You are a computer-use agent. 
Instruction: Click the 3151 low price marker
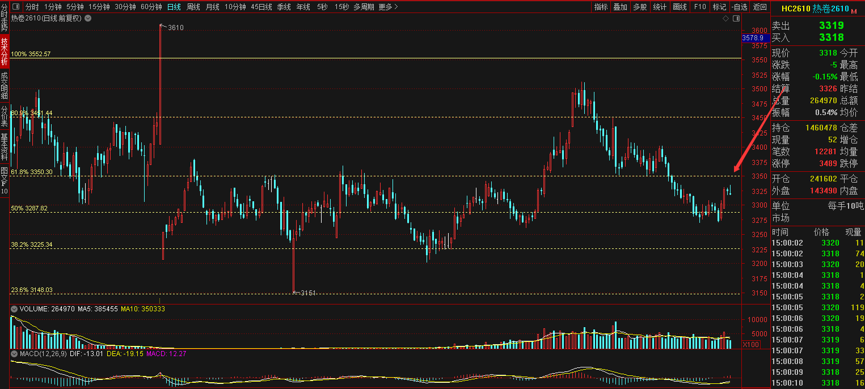pyautogui.click(x=307, y=293)
